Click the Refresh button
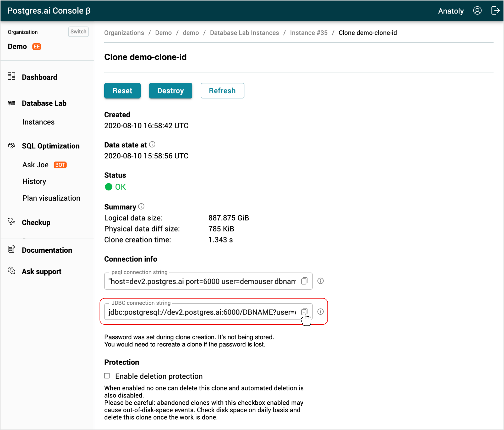This screenshot has height=430, width=504. tap(222, 91)
